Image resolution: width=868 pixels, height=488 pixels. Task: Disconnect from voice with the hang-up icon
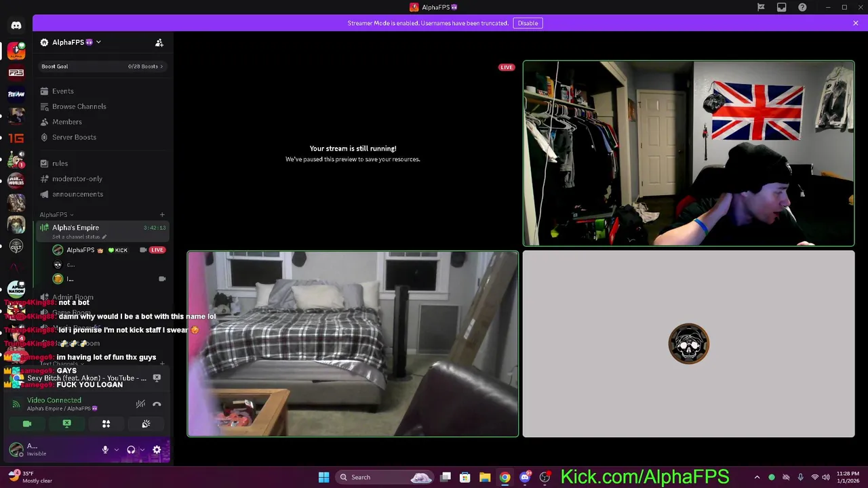(x=157, y=404)
